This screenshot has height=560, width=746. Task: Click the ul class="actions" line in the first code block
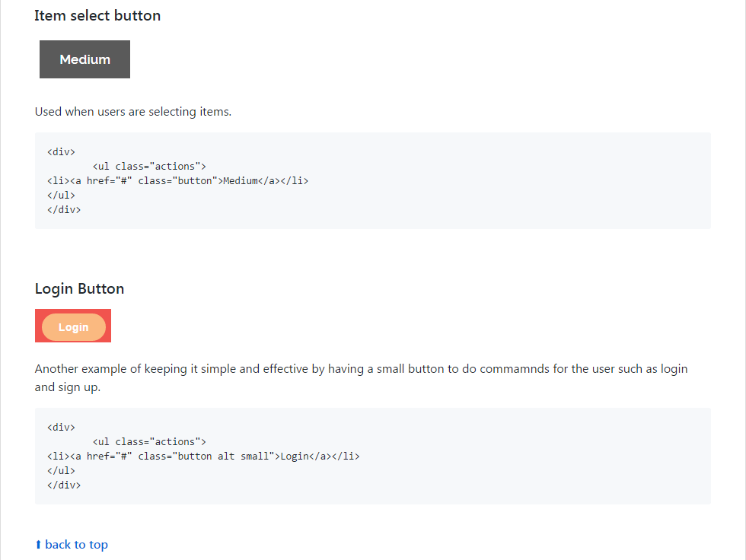pyautogui.click(x=149, y=167)
